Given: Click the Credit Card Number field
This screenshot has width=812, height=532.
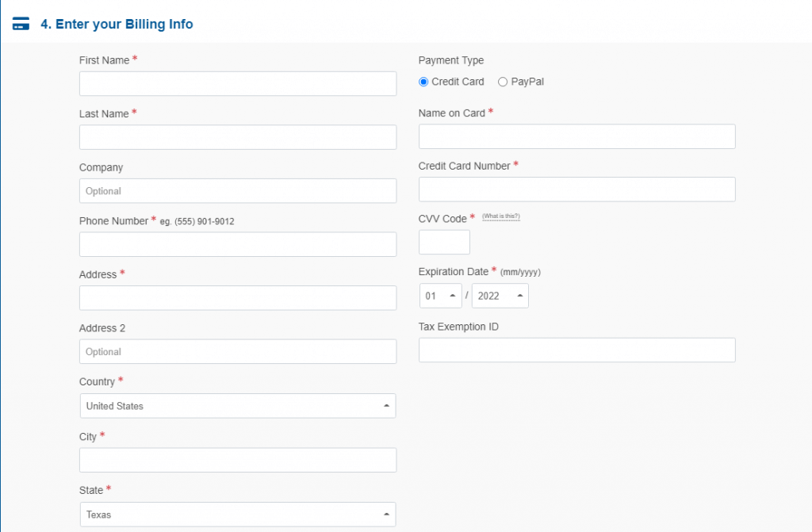Looking at the screenshot, I should click(576, 189).
